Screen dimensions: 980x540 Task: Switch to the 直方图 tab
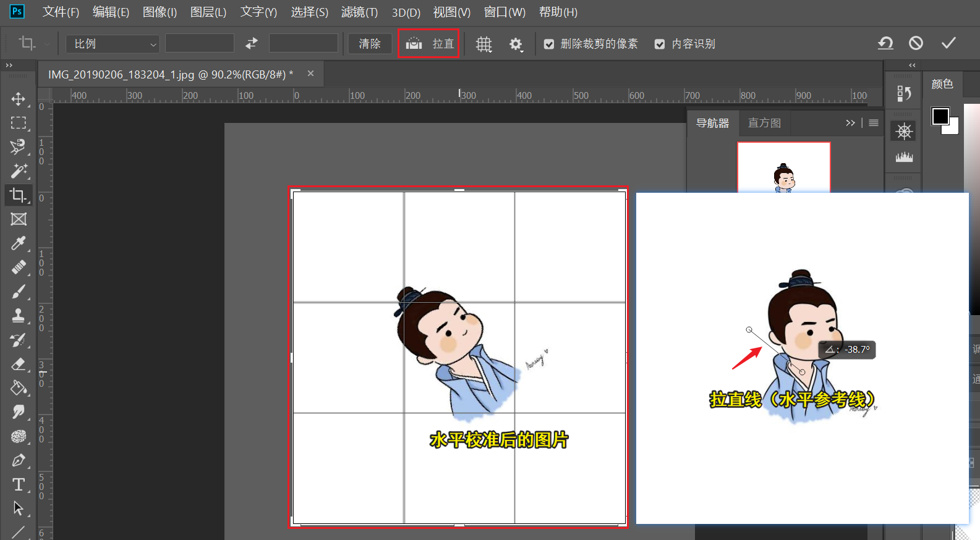tap(764, 123)
